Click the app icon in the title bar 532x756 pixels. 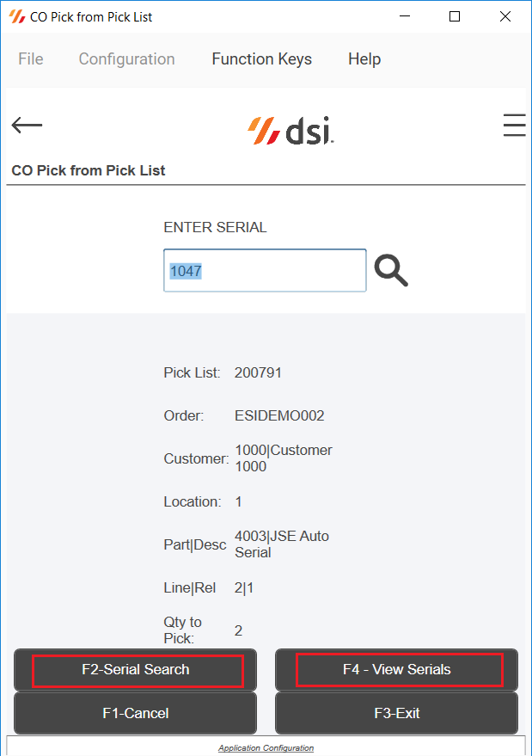click(x=17, y=16)
